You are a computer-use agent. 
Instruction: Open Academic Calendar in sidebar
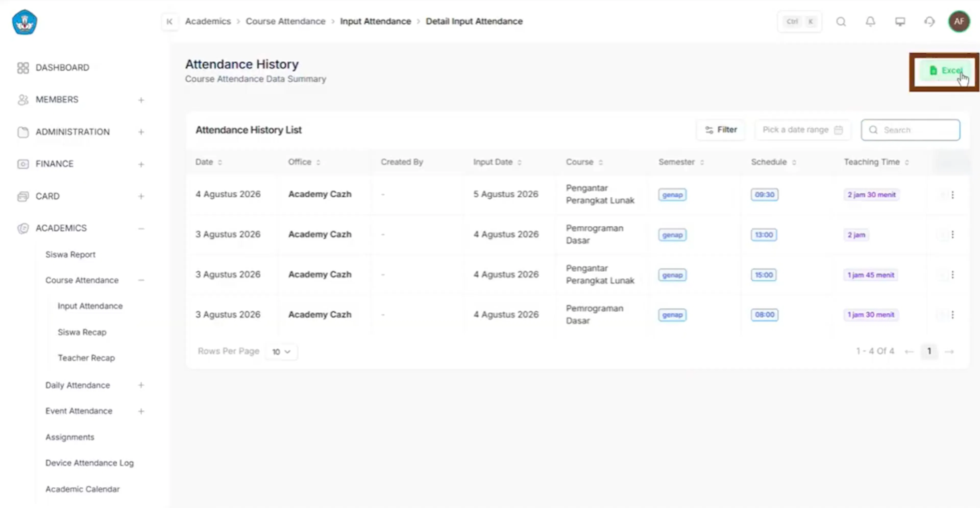82,489
